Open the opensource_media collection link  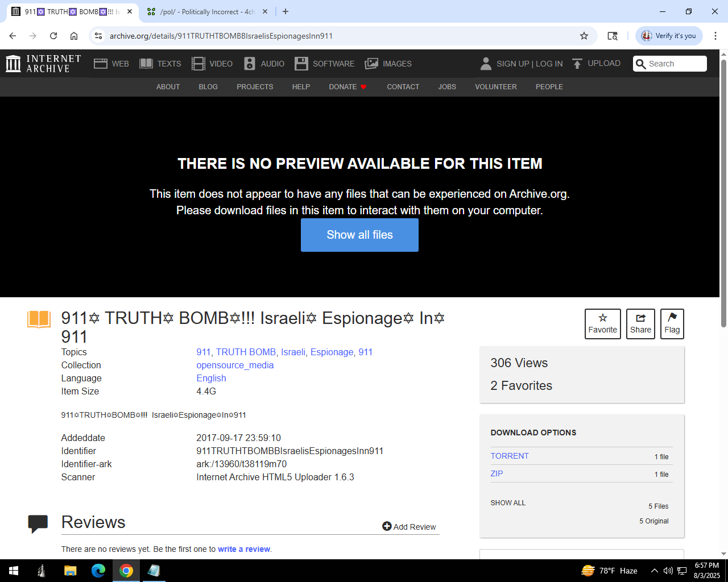click(235, 365)
